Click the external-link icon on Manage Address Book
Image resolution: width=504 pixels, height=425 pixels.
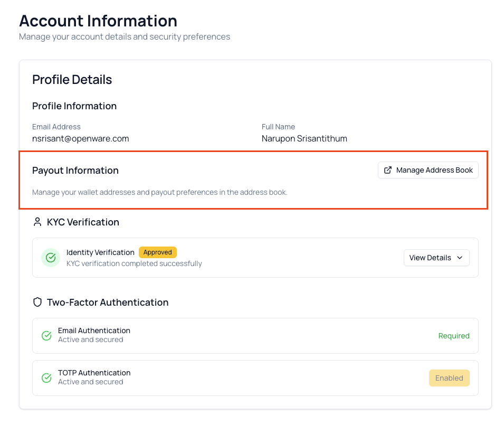(x=388, y=170)
